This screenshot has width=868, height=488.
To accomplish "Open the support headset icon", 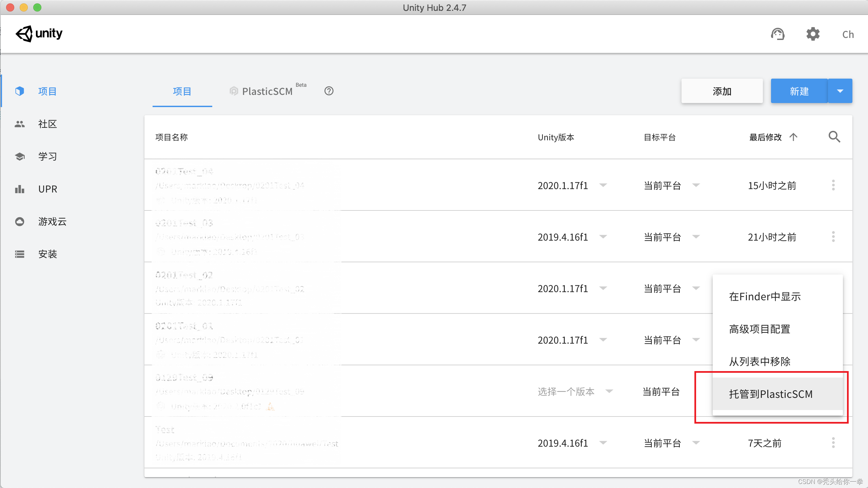I will (x=777, y=34).
